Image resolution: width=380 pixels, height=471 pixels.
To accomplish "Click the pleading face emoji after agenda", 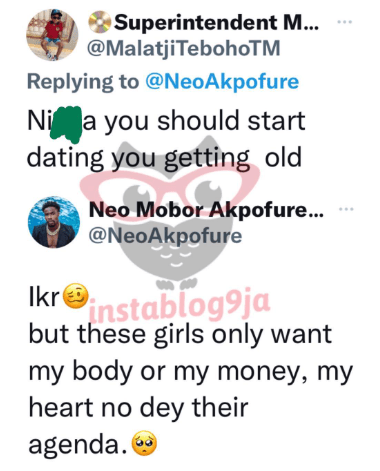I will [144, 443].
